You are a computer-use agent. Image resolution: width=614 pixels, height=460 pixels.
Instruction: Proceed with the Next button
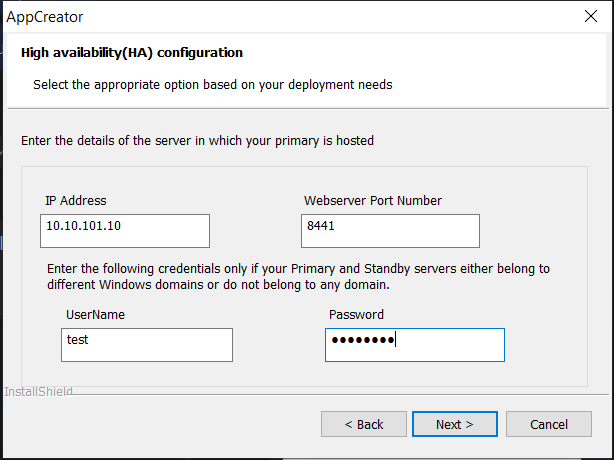453,424
